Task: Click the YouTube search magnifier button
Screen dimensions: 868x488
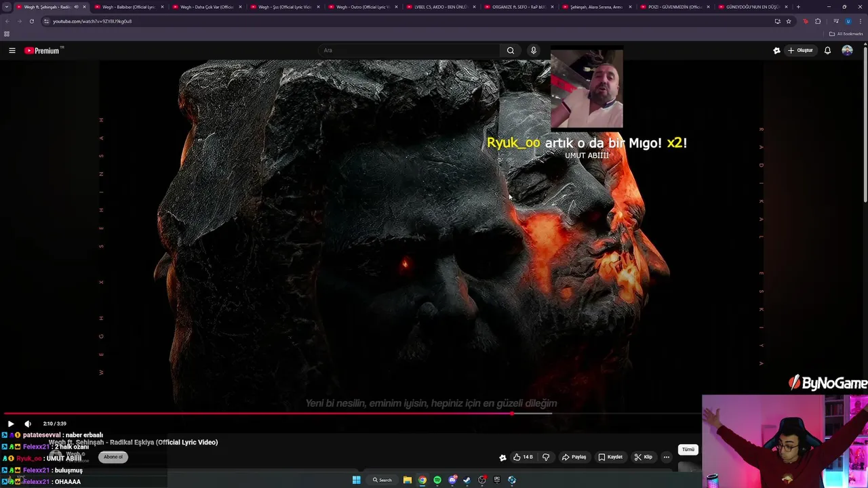Action: [x=511, y=50]
